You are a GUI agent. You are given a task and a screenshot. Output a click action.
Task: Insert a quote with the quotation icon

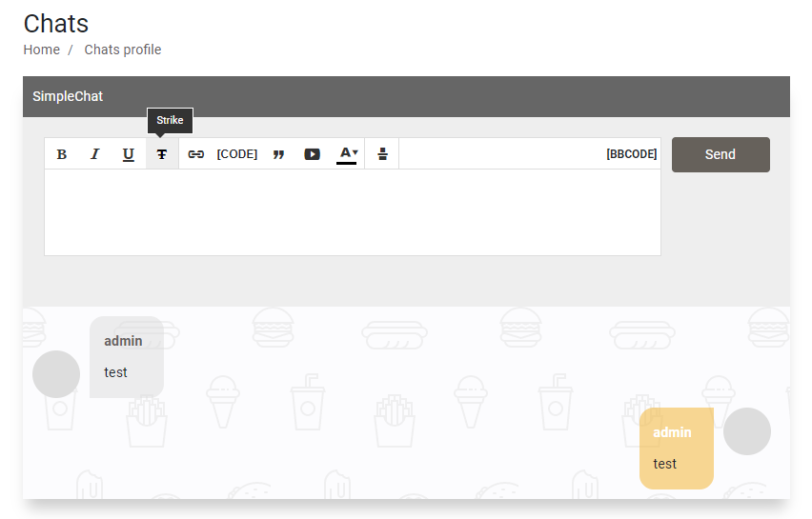pyautogui.click(x=278, y=154)
